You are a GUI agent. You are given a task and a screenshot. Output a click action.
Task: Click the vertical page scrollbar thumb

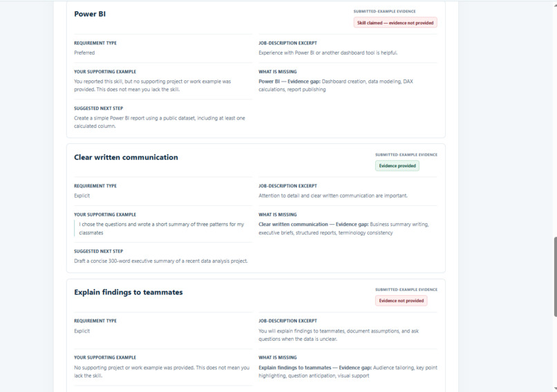tap(555, 277)
